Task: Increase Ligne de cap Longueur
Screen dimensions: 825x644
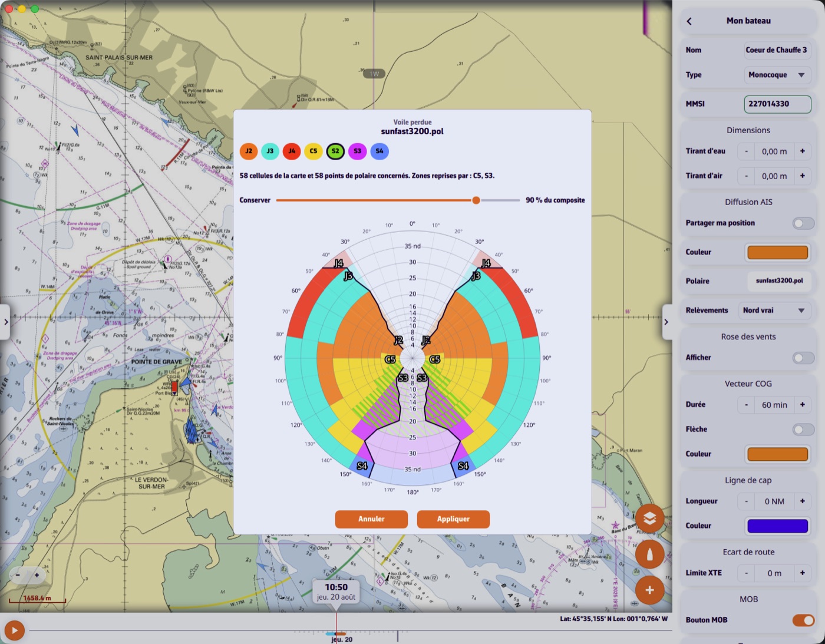Action: pyautogui.click(x=802, y=501)
